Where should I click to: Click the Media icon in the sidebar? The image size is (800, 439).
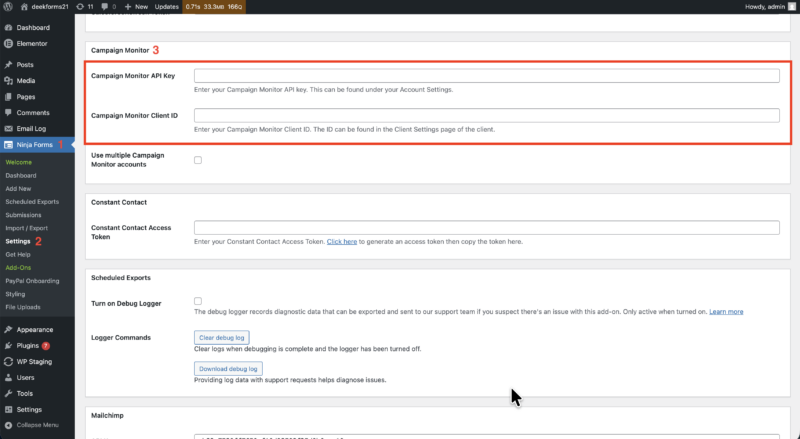point(8,81)
